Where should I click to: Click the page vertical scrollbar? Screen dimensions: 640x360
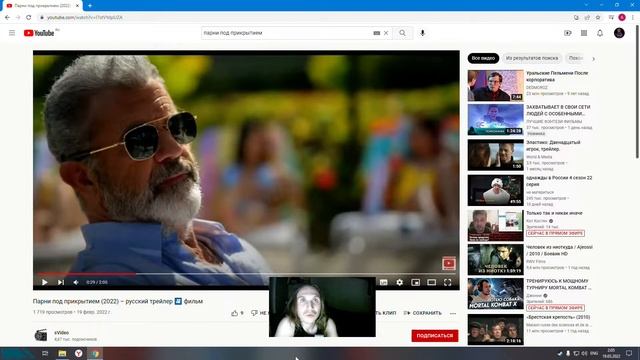point(637,92)
